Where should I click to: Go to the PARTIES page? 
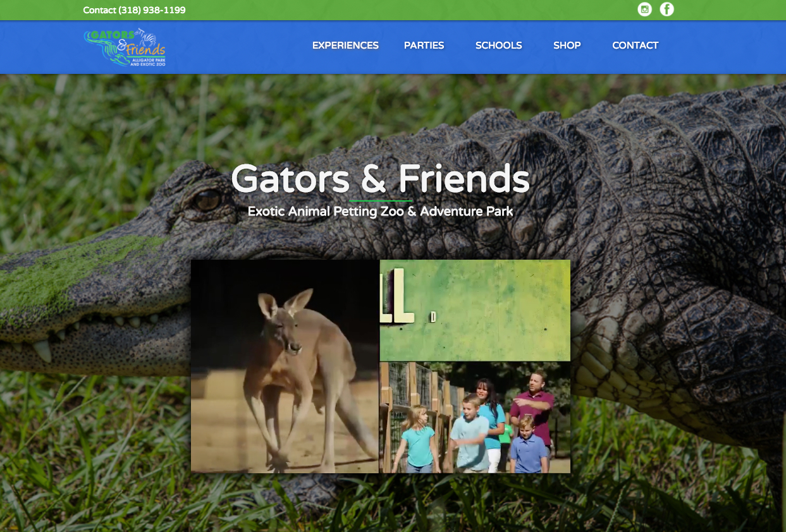click(x=424, y=45)
